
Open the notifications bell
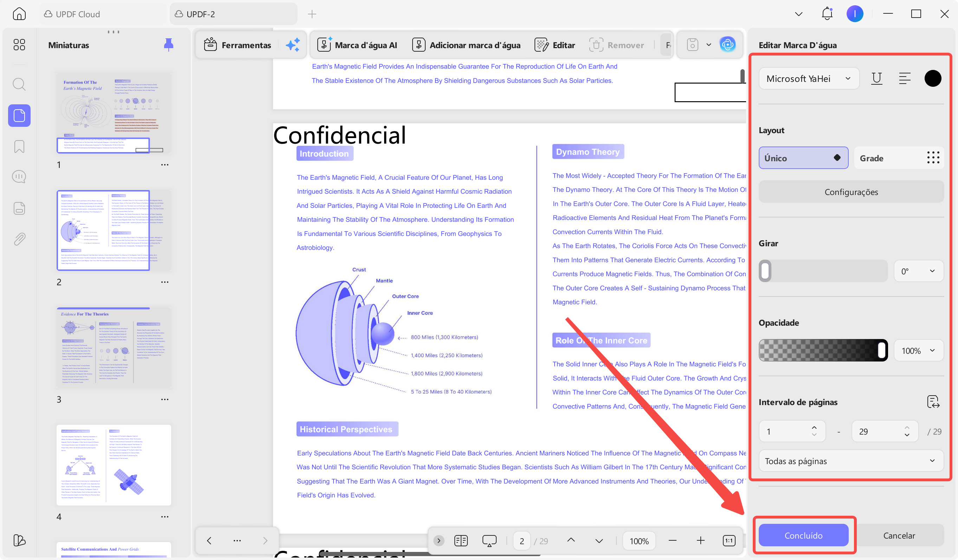pos(827,14)
